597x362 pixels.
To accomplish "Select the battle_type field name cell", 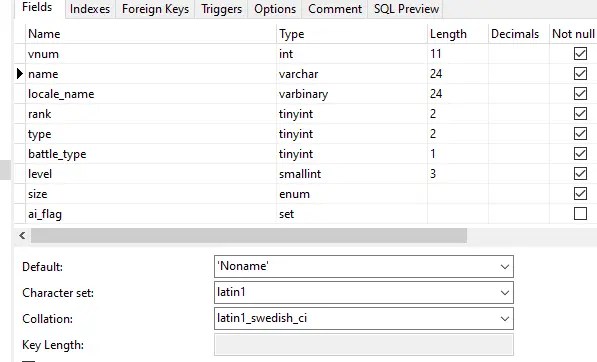I will (151, 154).
